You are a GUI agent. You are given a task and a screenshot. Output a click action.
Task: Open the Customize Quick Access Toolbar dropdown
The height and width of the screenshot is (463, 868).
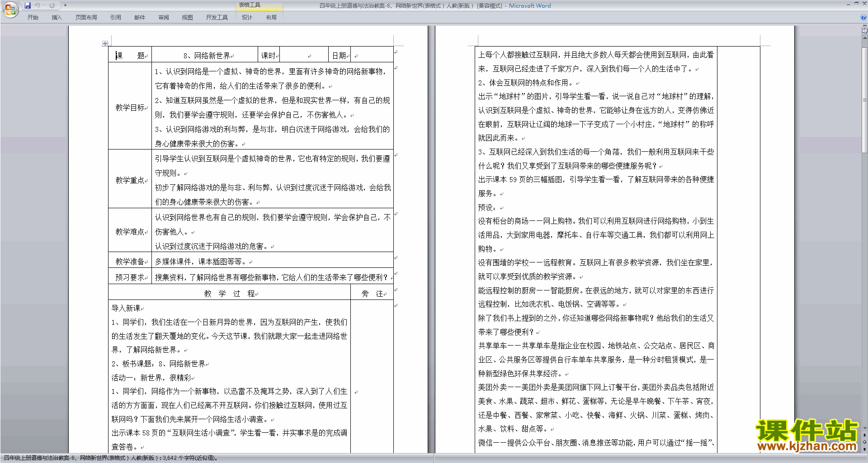pos(65,5)
